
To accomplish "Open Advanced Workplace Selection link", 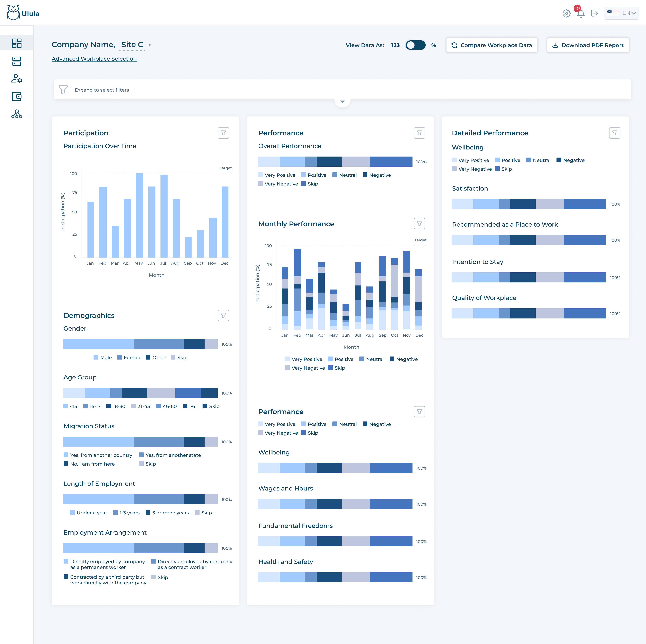I will [94, 59].
